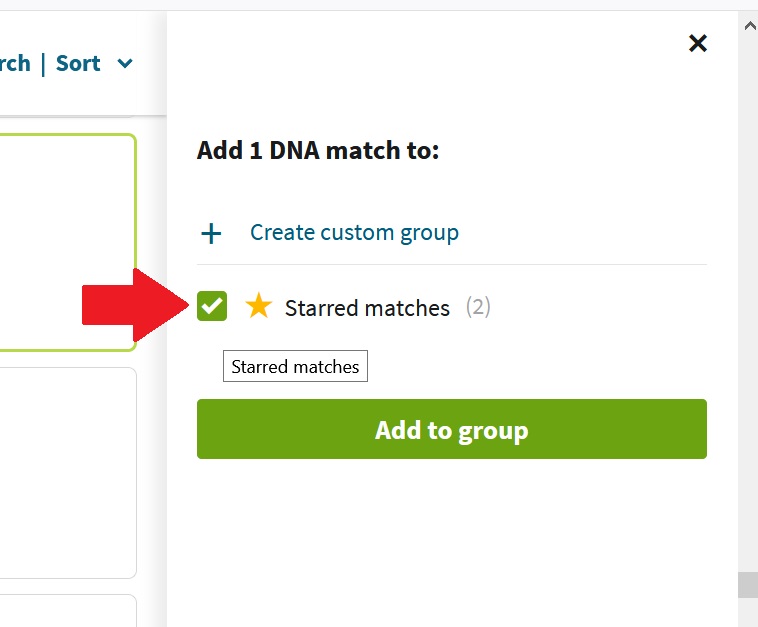This screenshot has height=627, width=758.
Task: Click the scrollbar up arrow
Action: [749, 26]
